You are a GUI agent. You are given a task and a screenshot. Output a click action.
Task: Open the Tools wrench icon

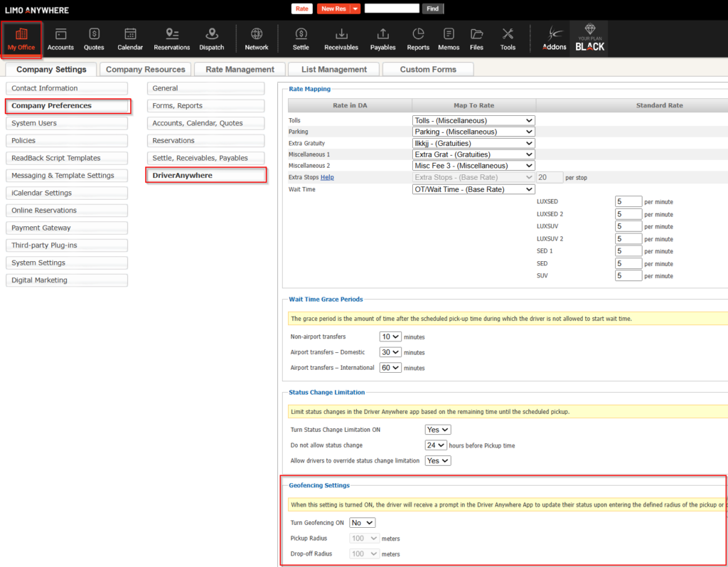tap(508, 38)
